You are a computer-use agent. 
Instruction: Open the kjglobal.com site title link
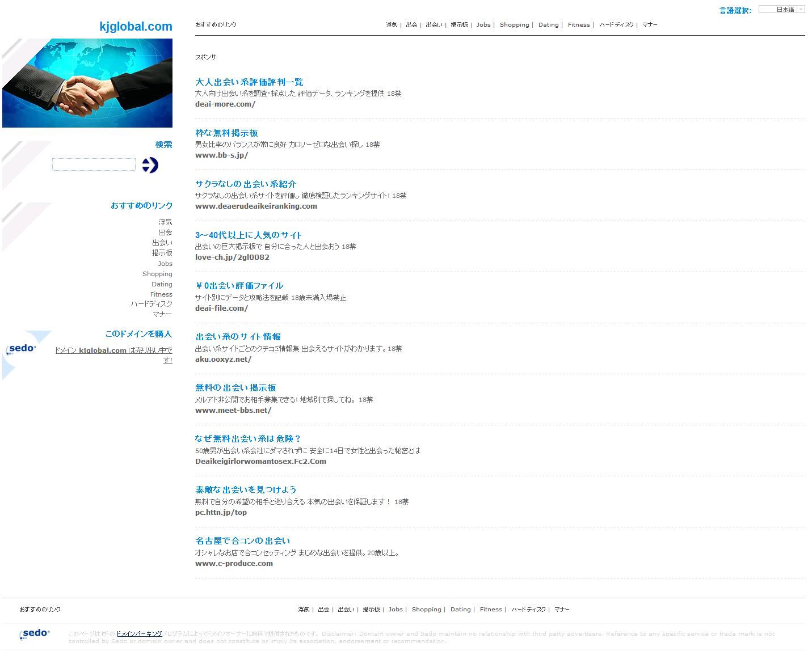coord(136,27)
